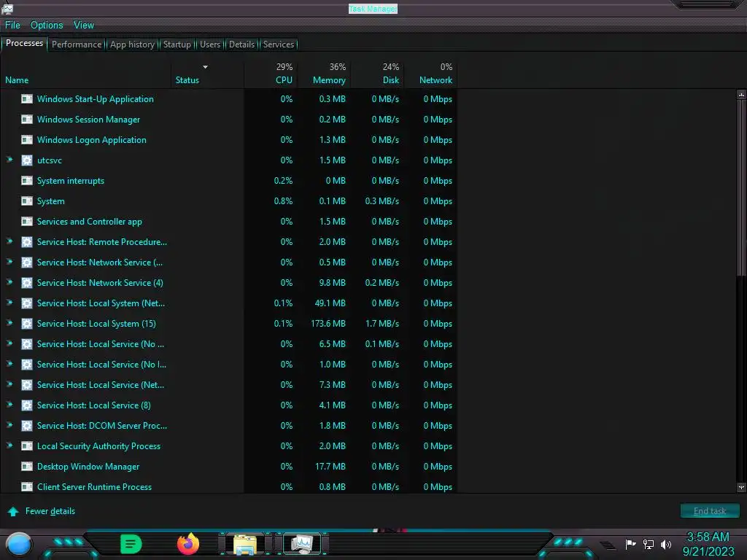
Task: Click the volume speaker tray icon
Action: pos(665,544)
